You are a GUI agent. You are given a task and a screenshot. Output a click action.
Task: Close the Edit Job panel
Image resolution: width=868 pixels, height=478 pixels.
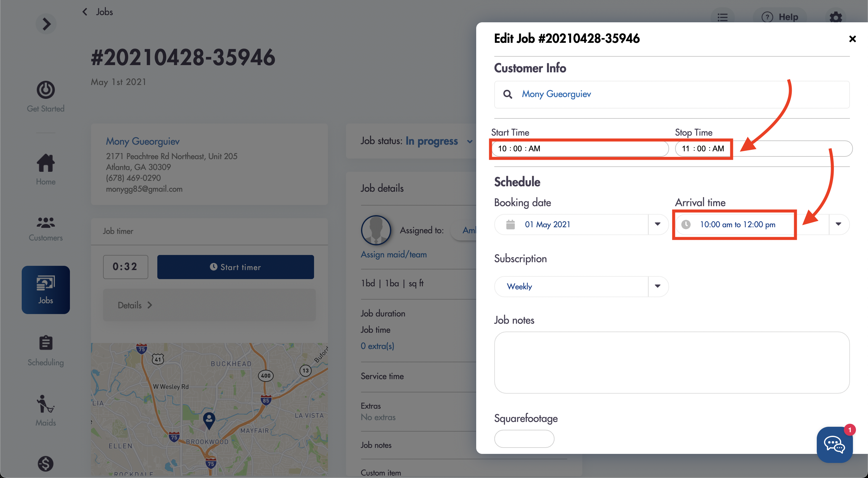852,39
